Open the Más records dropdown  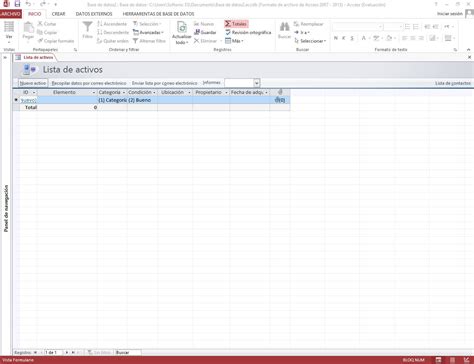[234, 41]
